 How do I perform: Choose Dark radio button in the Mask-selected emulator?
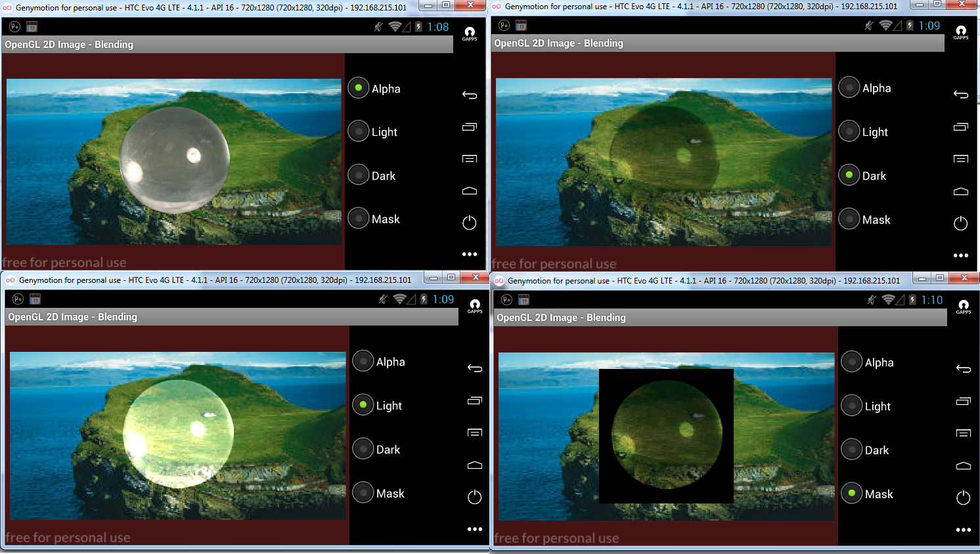click(x=852, y=450)
